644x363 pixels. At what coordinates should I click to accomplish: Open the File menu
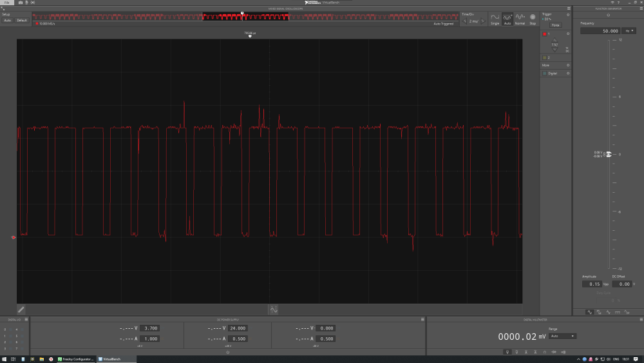coord(7,3)
